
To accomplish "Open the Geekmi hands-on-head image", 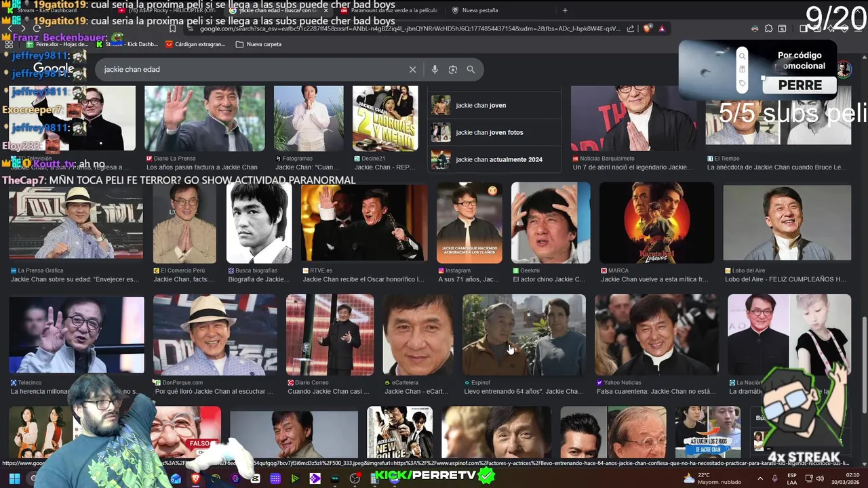I will click(x=551, y=223).
